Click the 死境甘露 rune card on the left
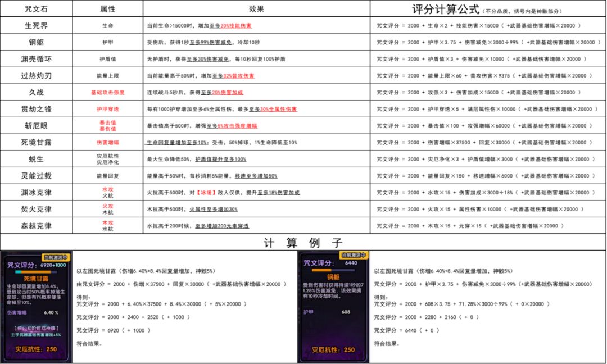 [x=37, y=307]
